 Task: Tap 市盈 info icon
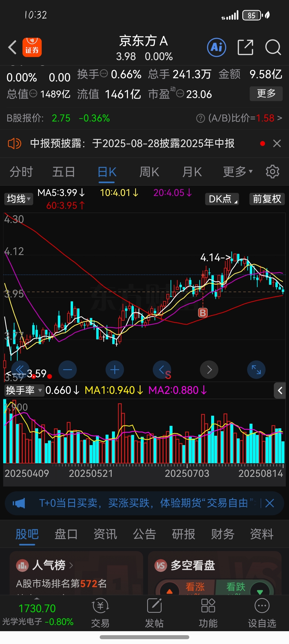click(x=180, y=93)
